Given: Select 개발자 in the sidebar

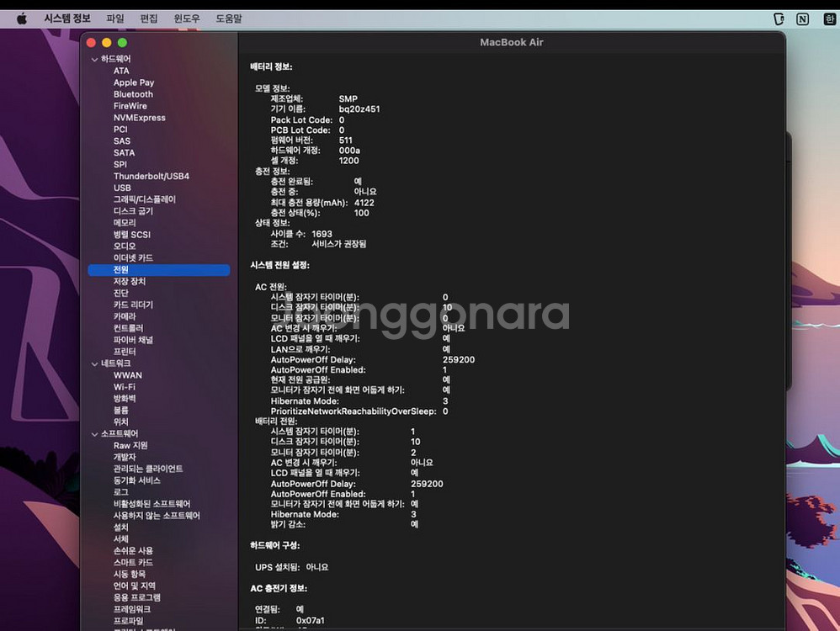Looking at the screenshot, I should point(125,458).
